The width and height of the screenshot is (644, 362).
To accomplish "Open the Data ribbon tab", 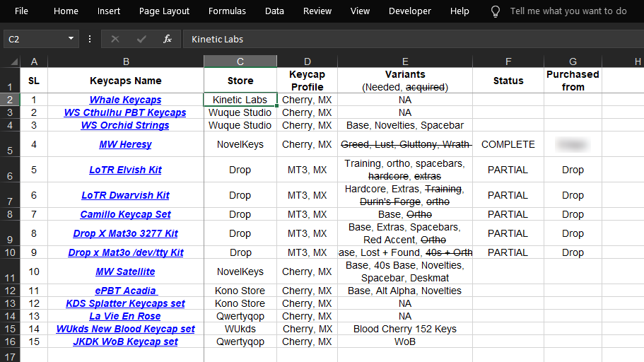I will click(274, 11).
